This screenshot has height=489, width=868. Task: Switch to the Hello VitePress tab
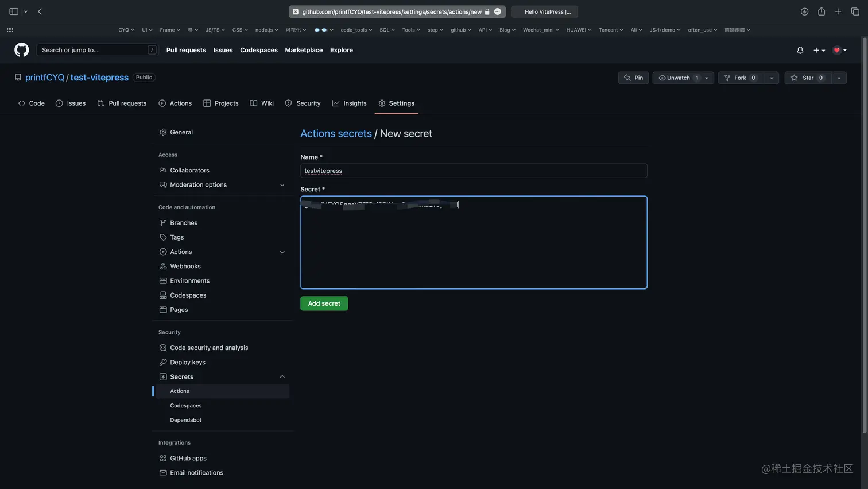pos(545,11)
